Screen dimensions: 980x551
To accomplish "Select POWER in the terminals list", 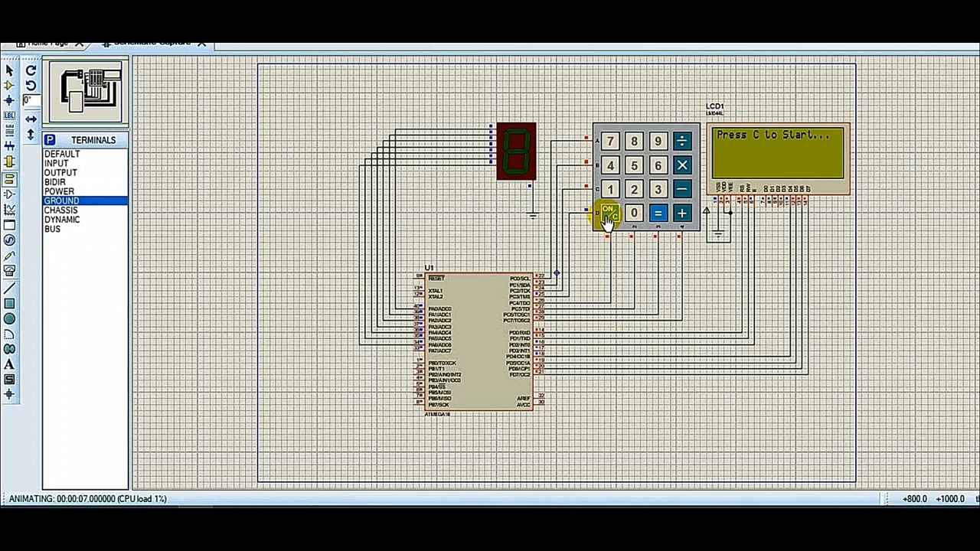I will pyautogui.click(x=59, y=191).
